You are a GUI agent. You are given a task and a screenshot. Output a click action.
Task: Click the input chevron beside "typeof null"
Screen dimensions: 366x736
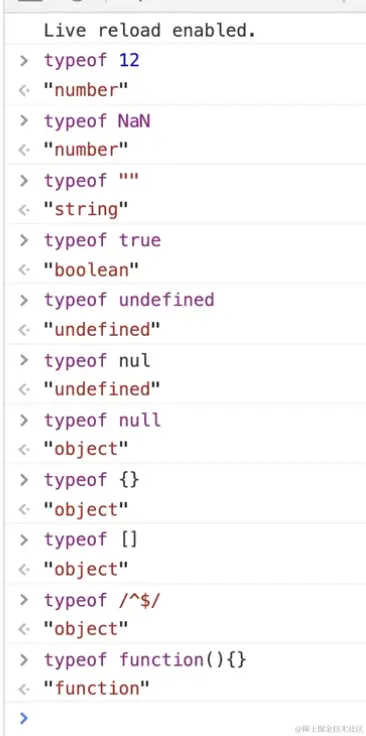pyautogui.click(x=24, y=420)
